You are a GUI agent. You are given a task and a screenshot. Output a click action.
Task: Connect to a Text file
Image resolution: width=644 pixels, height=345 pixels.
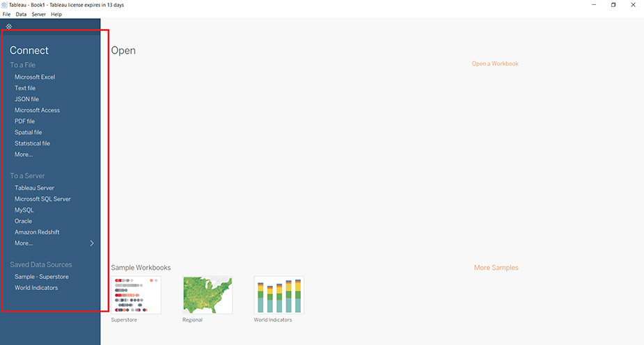tap(25, 88)
